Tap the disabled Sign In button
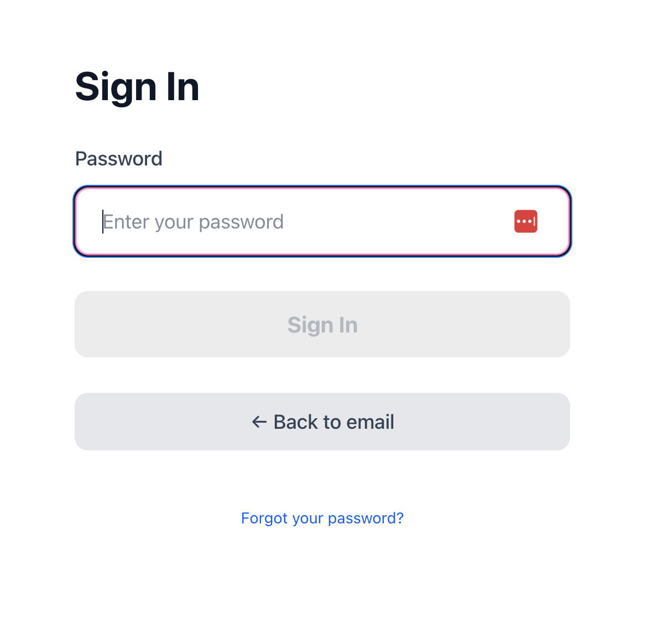The width and height of the screenshot is (647, 644). 322,324
